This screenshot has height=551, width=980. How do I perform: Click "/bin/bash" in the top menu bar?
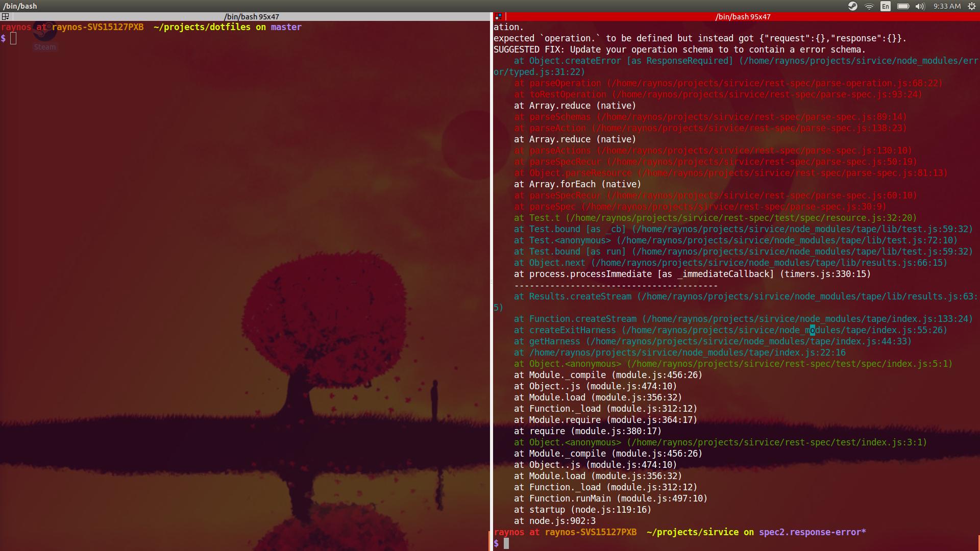click(21, 6)
